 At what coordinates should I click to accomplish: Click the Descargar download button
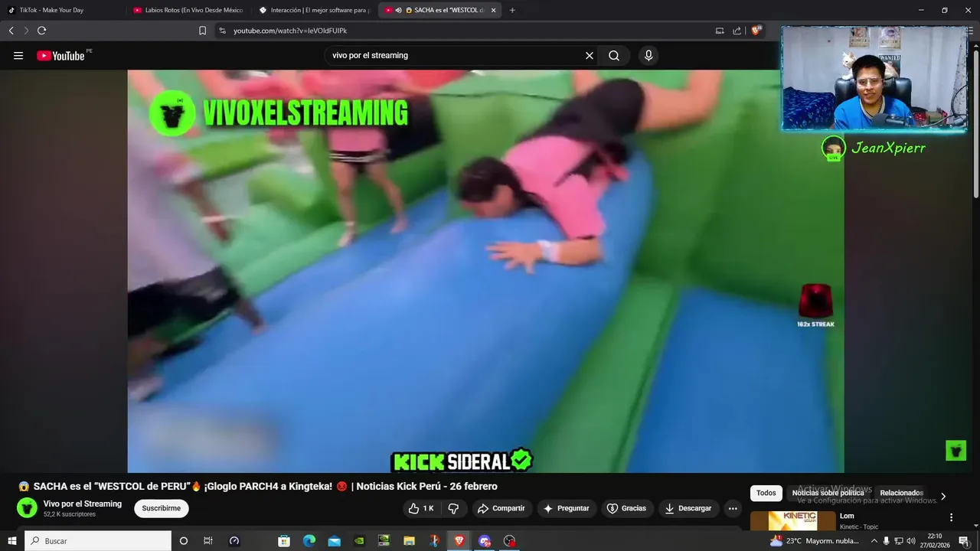tap(688, 508)
